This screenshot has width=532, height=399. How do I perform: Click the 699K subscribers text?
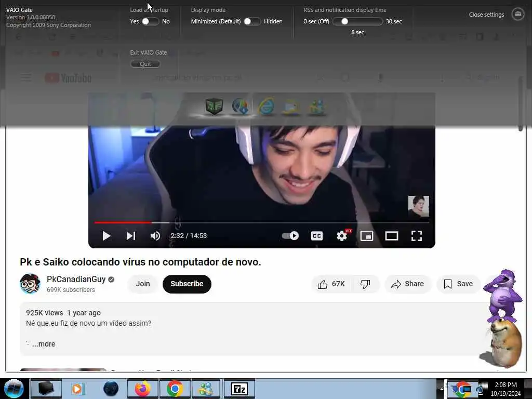pos(71,290)
